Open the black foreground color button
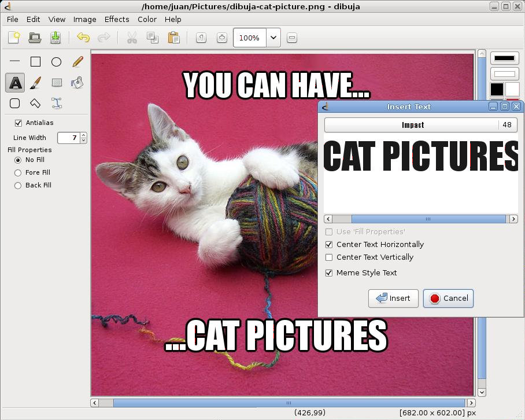The width and height of the screenshot is (525, 420). pos(505,58)
